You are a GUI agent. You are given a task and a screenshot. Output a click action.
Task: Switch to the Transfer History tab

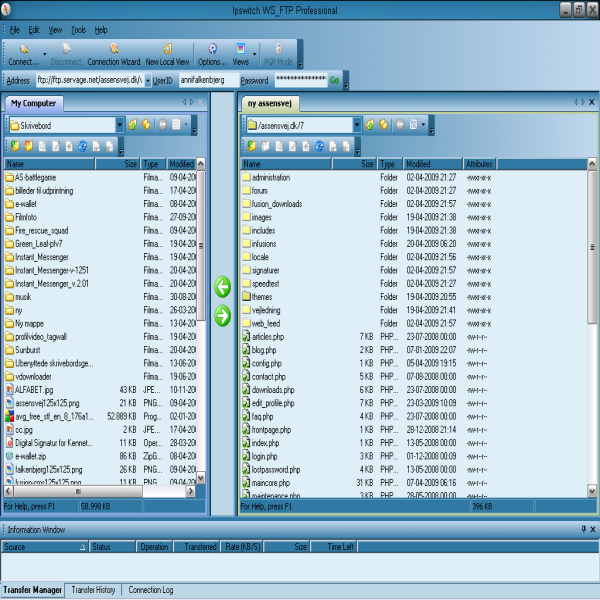93,590
